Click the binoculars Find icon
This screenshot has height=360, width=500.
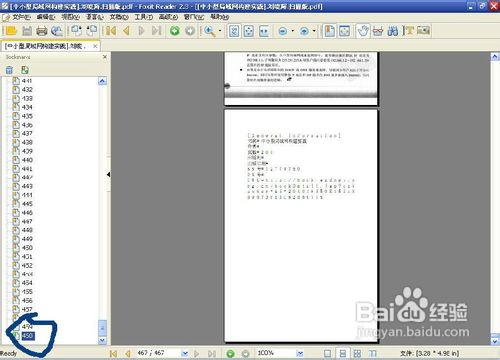pyautogui.click(x=393, y=31)
